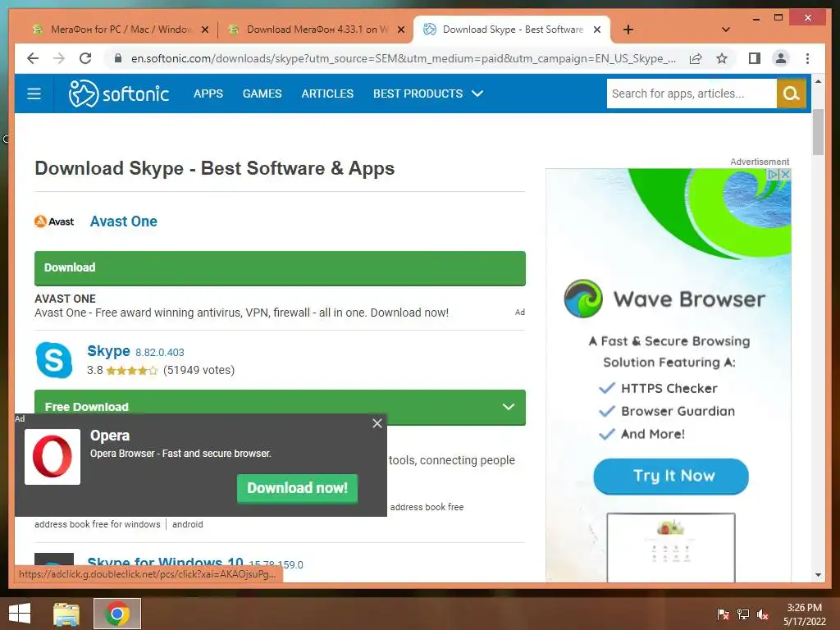Click the Opera logo in the ad
This screenshot has height=630, width=840.
(52, 456)
